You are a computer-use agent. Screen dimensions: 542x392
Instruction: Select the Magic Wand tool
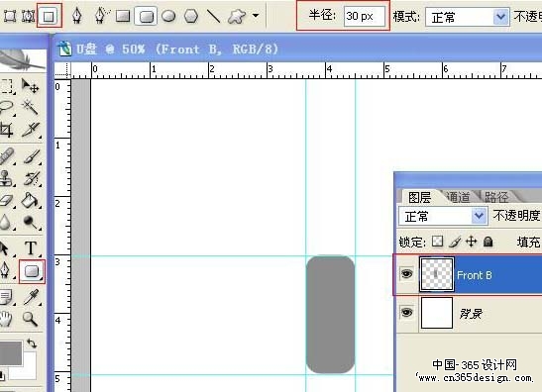click(x=31, y=107)
